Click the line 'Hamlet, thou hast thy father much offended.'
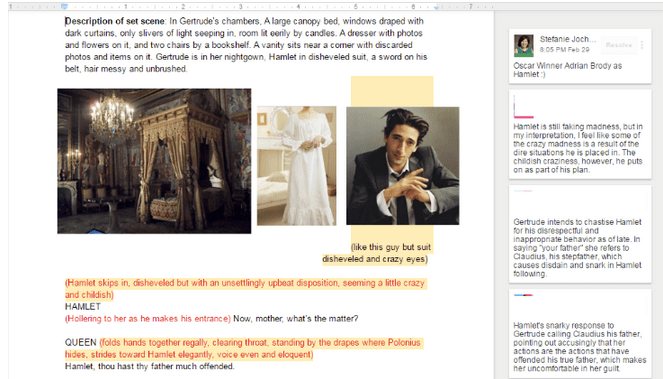The width and height of the screenshot is (663, 379). (x=149, y=366)
